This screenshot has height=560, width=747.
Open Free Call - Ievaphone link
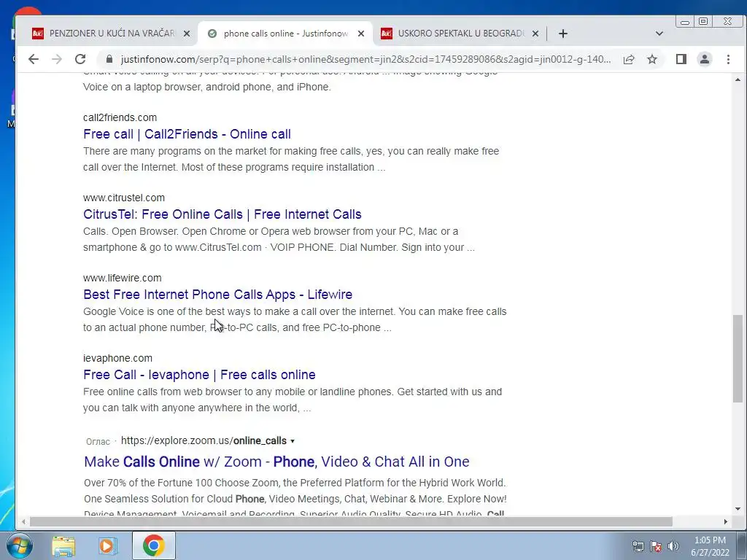pyautogui.click(x=199, y=375)
